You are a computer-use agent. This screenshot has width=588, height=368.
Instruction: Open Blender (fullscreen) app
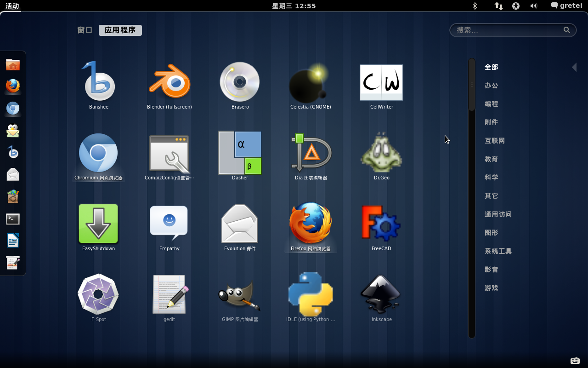coord(170,86)
